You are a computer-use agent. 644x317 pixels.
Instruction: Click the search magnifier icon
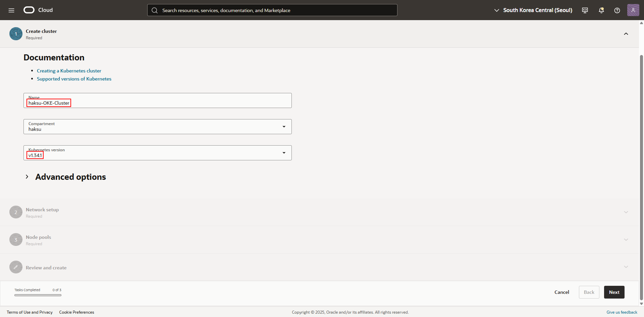155,10
